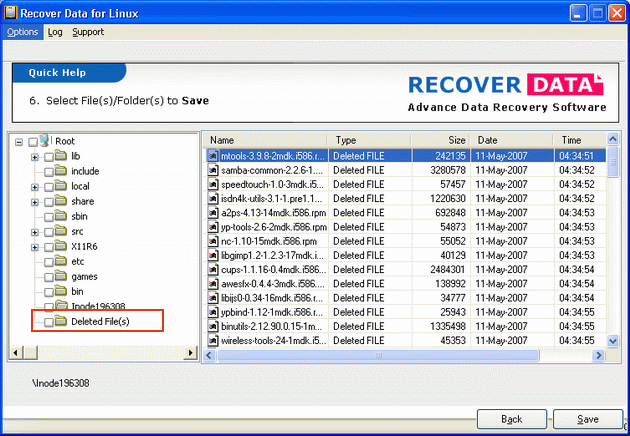Tick the checkbox next to etc folder
Image resolution: width=630 pixels, height=436 pixels.
click(48, 261)
